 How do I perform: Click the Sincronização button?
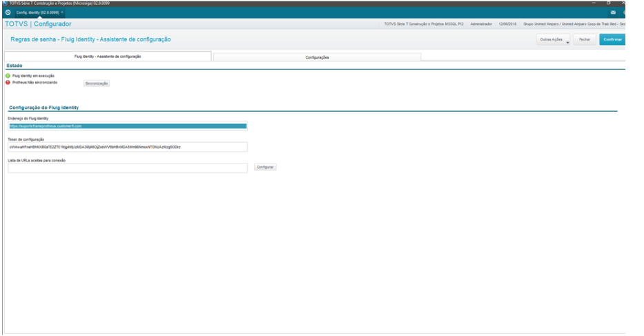tap(97, 83)
